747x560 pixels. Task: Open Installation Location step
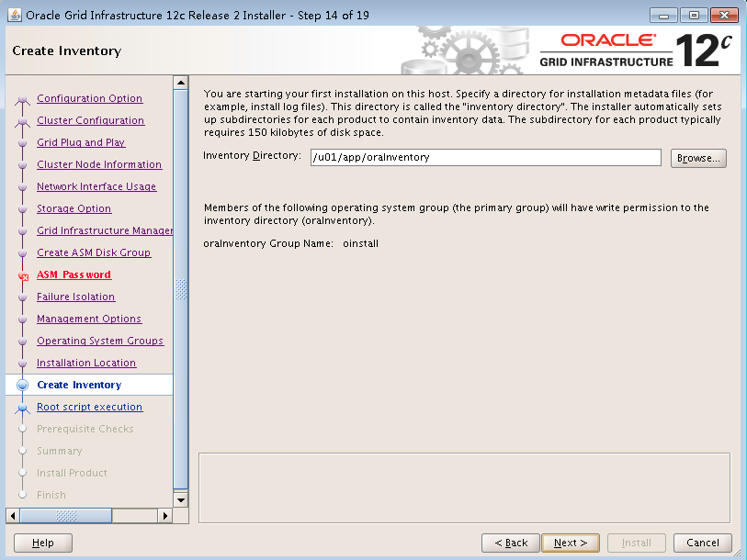click(86, 363)
